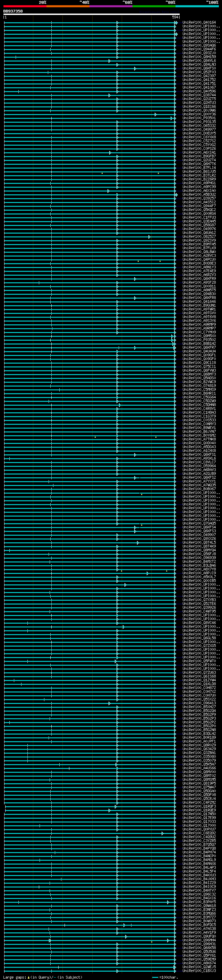Select the UniRef100_Q6KFR9 label
The height and width of the screenshot is (980, 222).
click(199, 279)
